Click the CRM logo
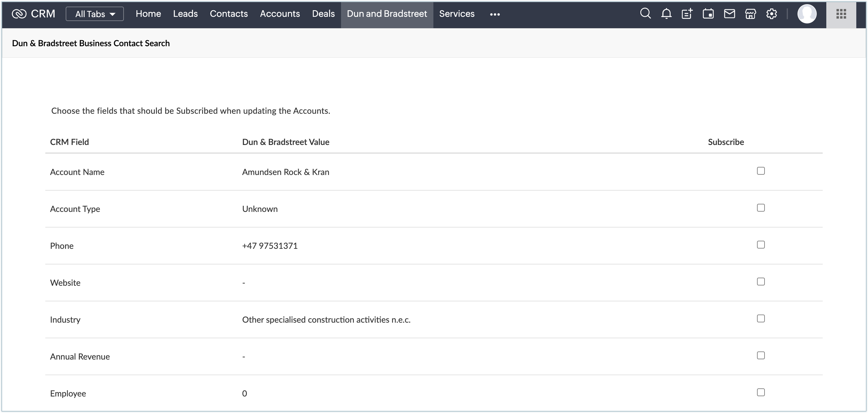This screenshot has height=413, width=868. tap(33, 14)
